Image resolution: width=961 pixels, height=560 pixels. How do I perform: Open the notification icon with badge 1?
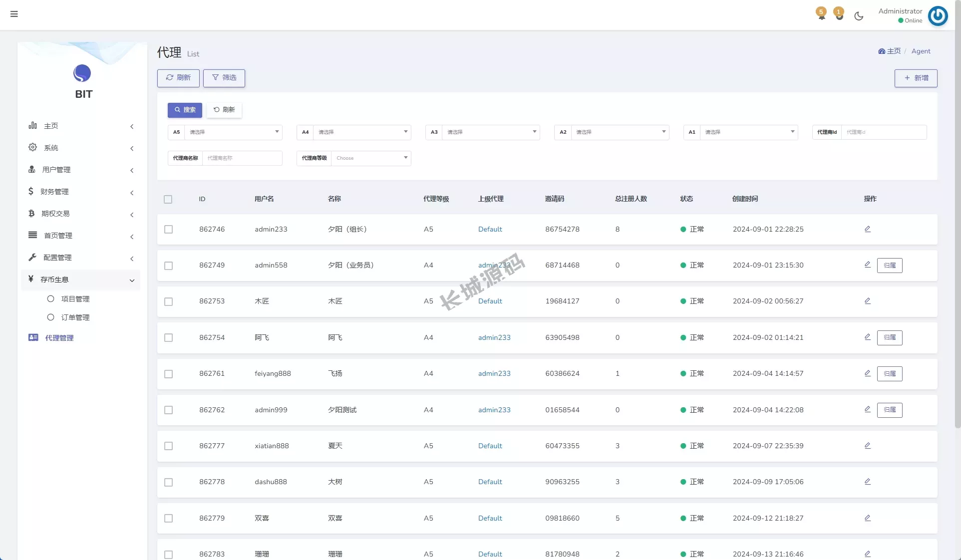839,14
